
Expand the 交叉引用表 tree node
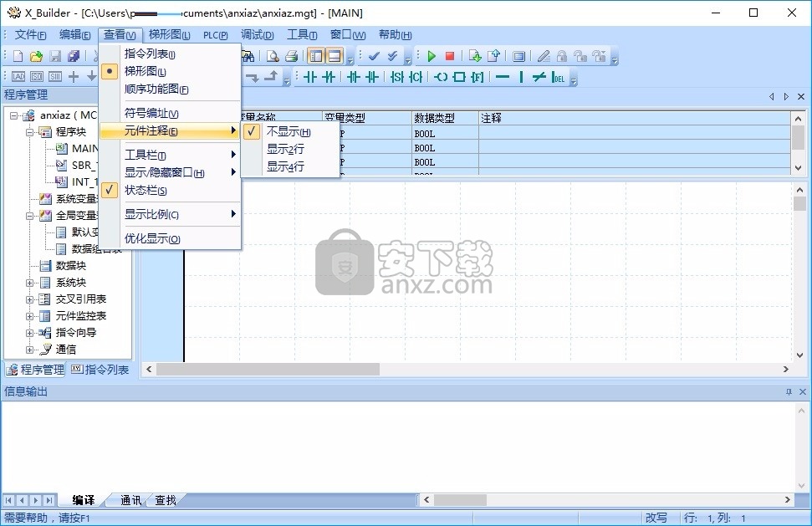click(x=30, y=299)
